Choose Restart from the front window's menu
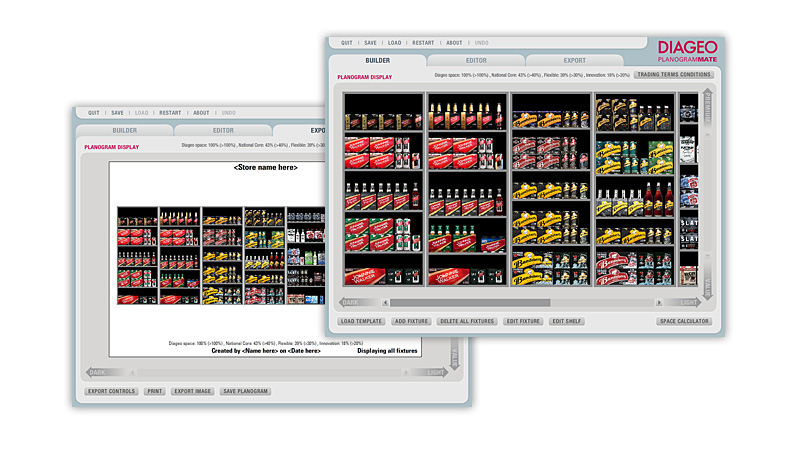The width and height of the screenshot is (800, 450). tap(423, 43)
